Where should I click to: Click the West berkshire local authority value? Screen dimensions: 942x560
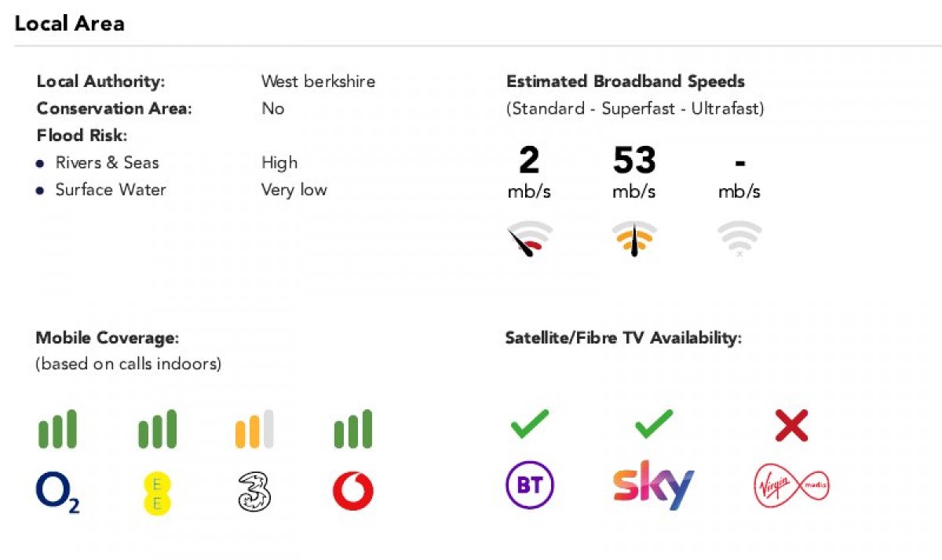click(318, 82)
